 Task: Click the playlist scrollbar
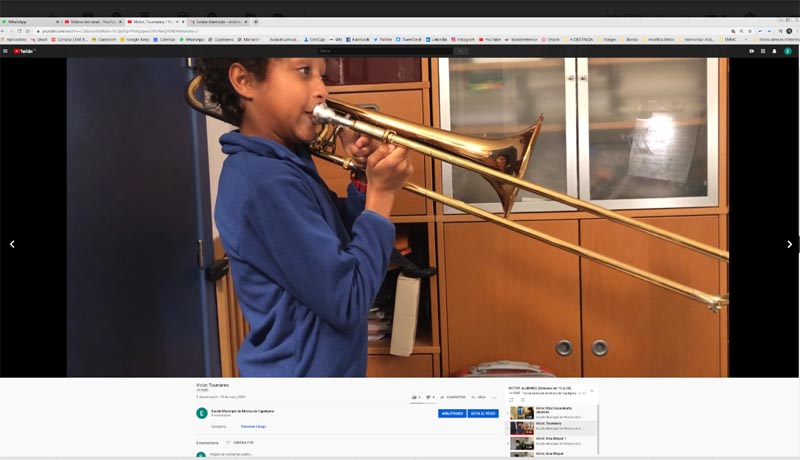tap(597, 429)
